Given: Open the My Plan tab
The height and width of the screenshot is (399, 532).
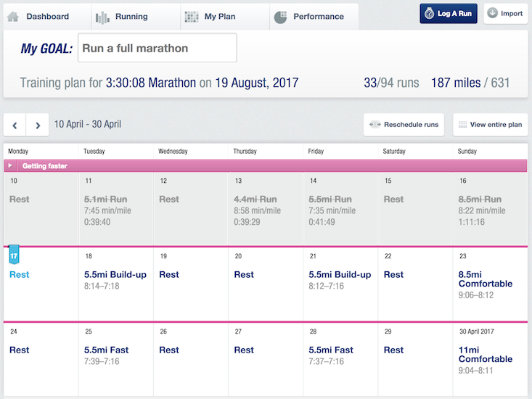Looking at the screenshot, I should pyautogui.click(x=225, y=17).
